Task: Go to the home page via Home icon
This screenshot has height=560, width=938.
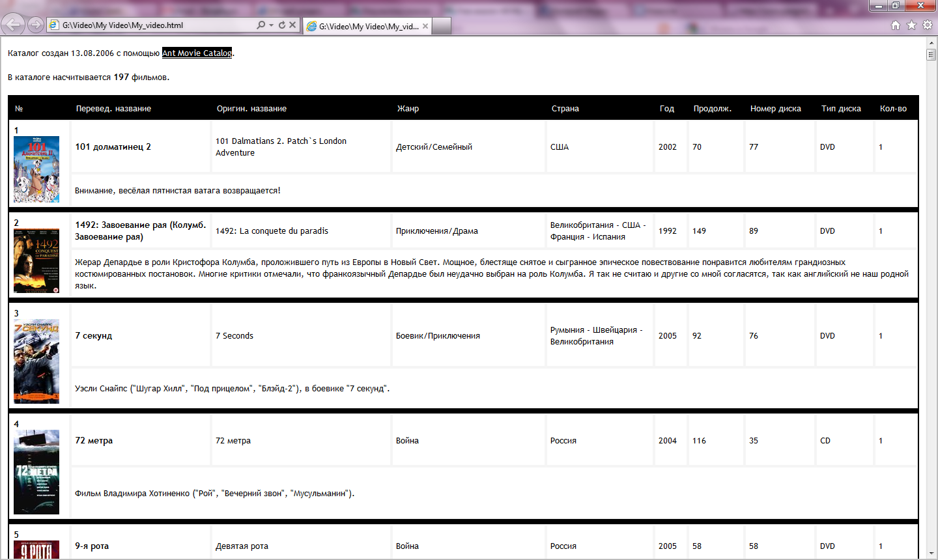Action: [x=896, y=25]
